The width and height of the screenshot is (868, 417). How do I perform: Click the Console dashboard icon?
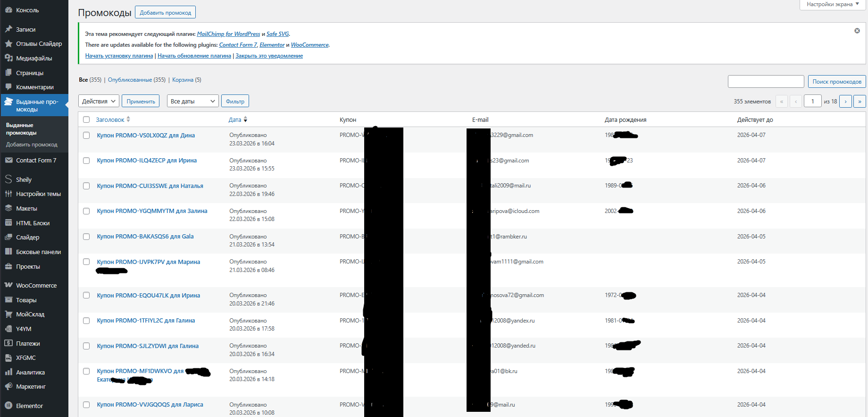click(x=8, y=10)
